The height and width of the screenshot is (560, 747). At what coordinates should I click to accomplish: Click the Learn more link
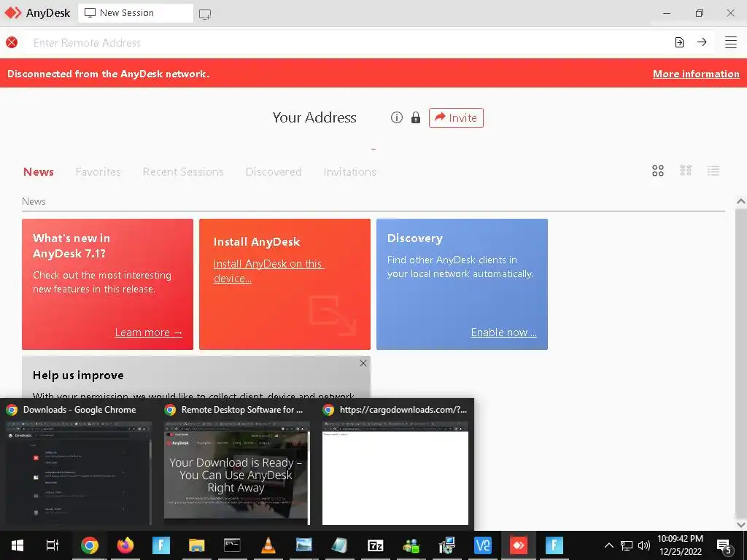149,332
